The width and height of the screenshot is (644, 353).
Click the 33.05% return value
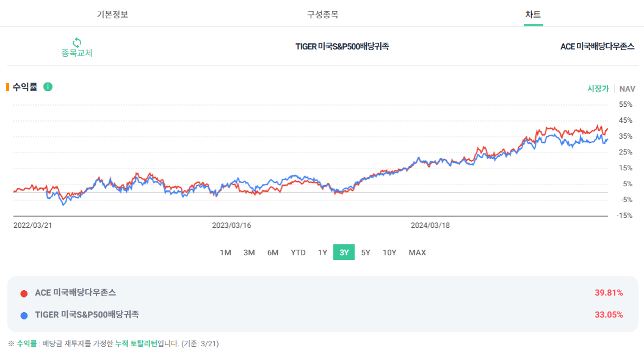(x=609, y=315)
